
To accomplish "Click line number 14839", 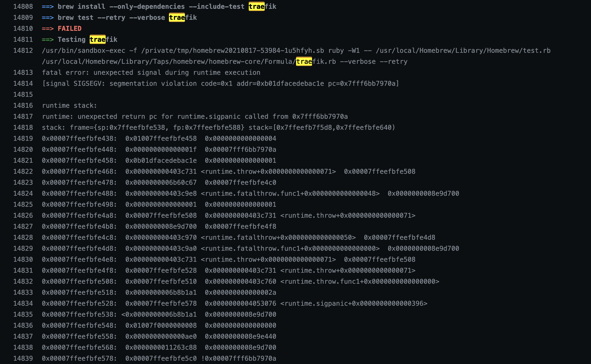I will tap(23, 359).
